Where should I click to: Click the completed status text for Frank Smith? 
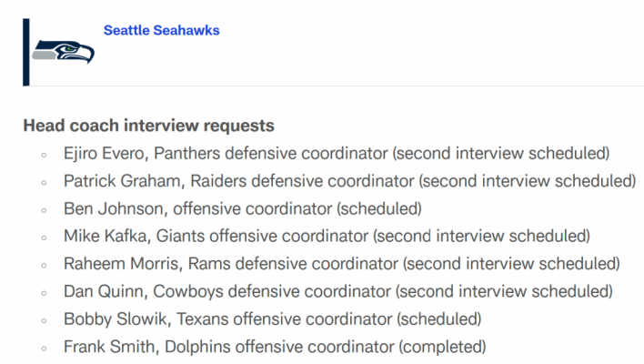(442, 347)
